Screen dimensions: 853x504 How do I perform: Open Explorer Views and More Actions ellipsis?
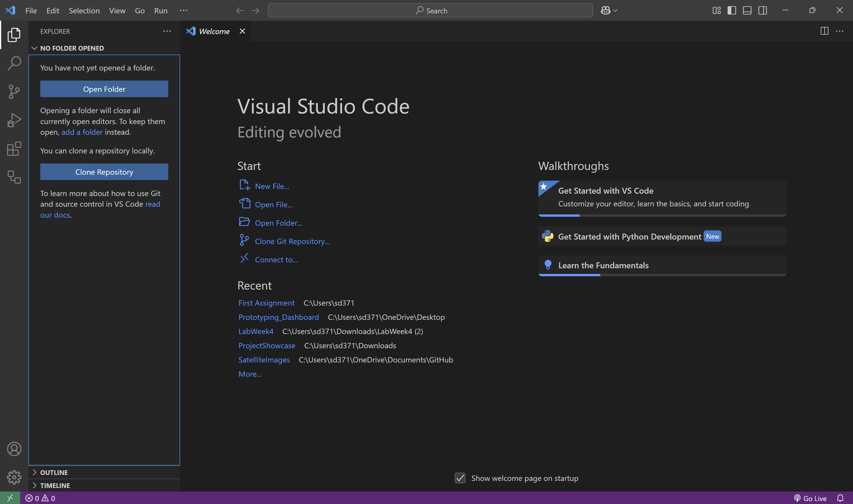coord(167,31)
